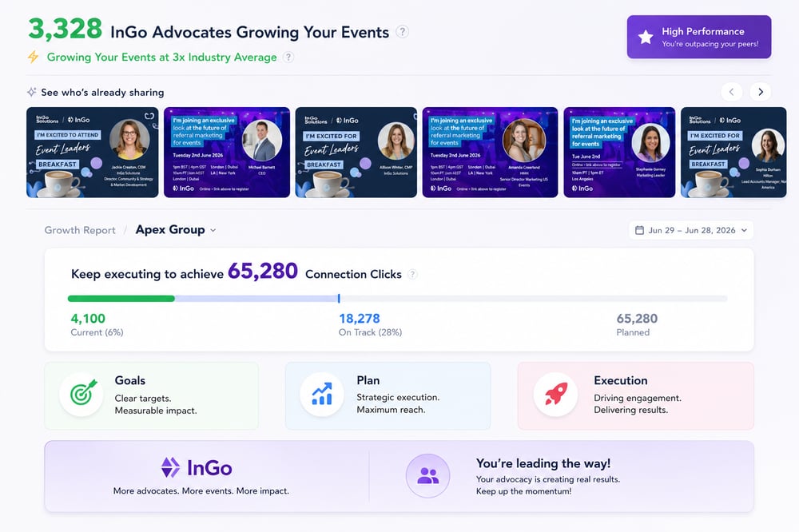Screen dimensions: 799x532
Task: Open the Plan card
Action: pos(388,396)
